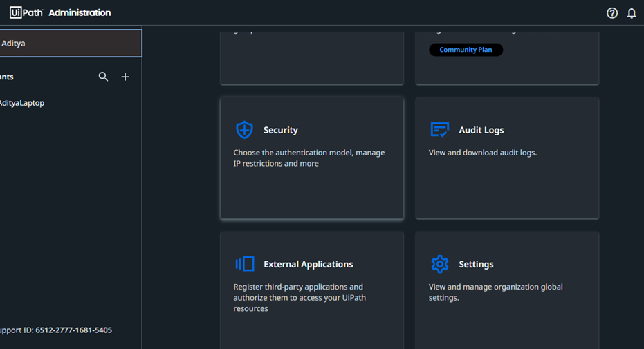The height and width of the screenshot is (349, 644).
Task: Click the Administration header title
Action: (x=80, y=12)
